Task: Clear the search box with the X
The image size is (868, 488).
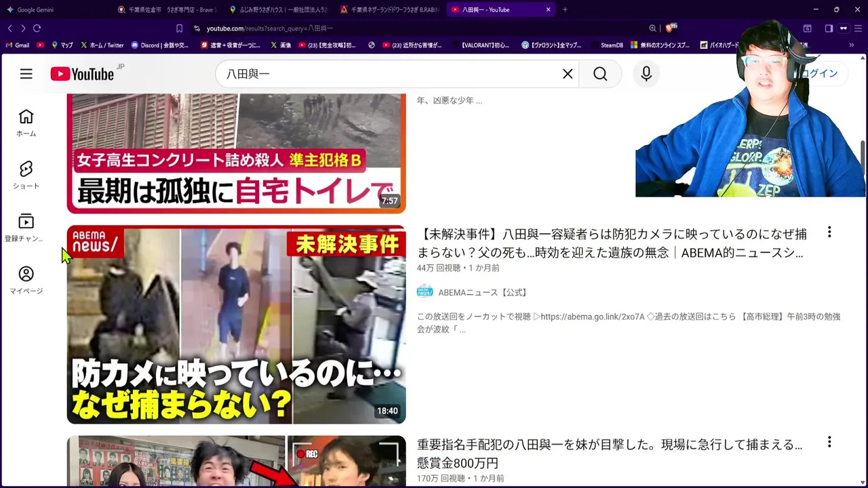Action: [568, 74]
